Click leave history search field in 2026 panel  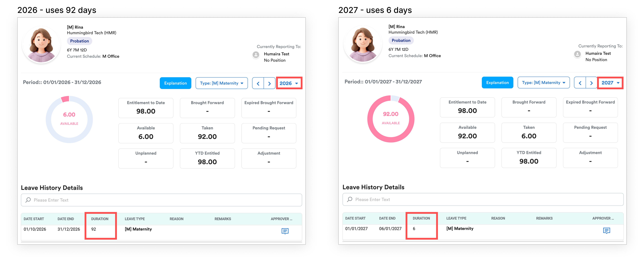[x=161, y=200]
